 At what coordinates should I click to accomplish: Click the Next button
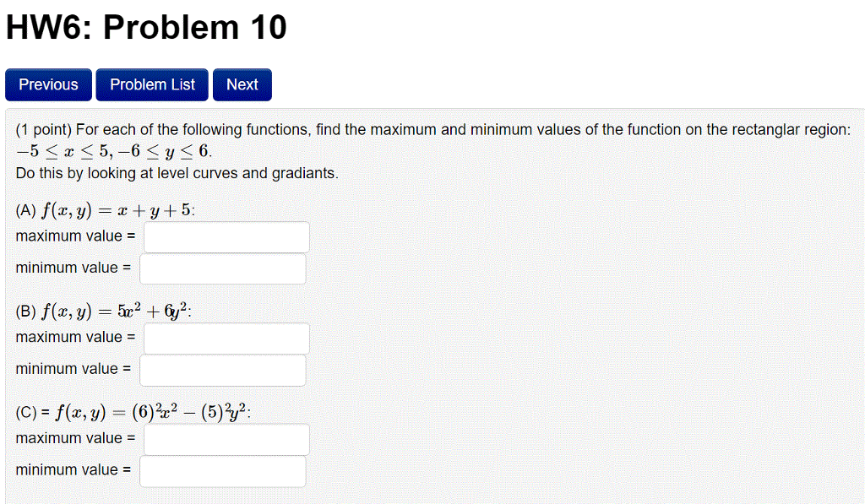(x=242, y=84)
